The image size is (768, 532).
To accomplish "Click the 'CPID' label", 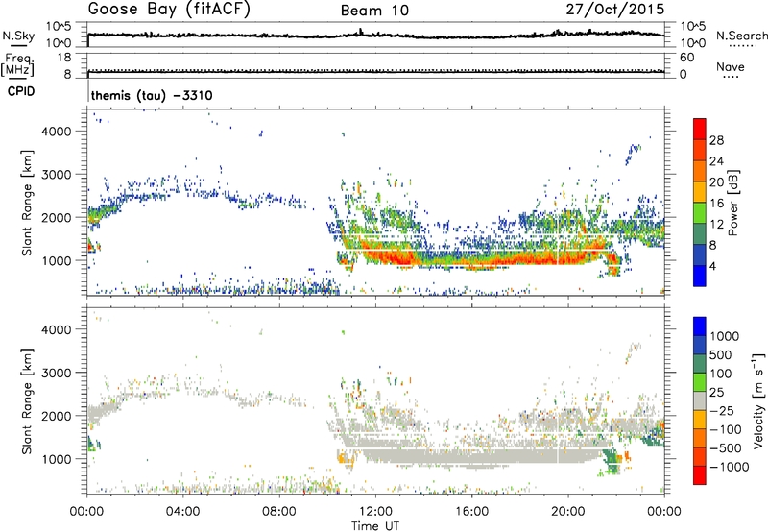I will pos(21,91).
